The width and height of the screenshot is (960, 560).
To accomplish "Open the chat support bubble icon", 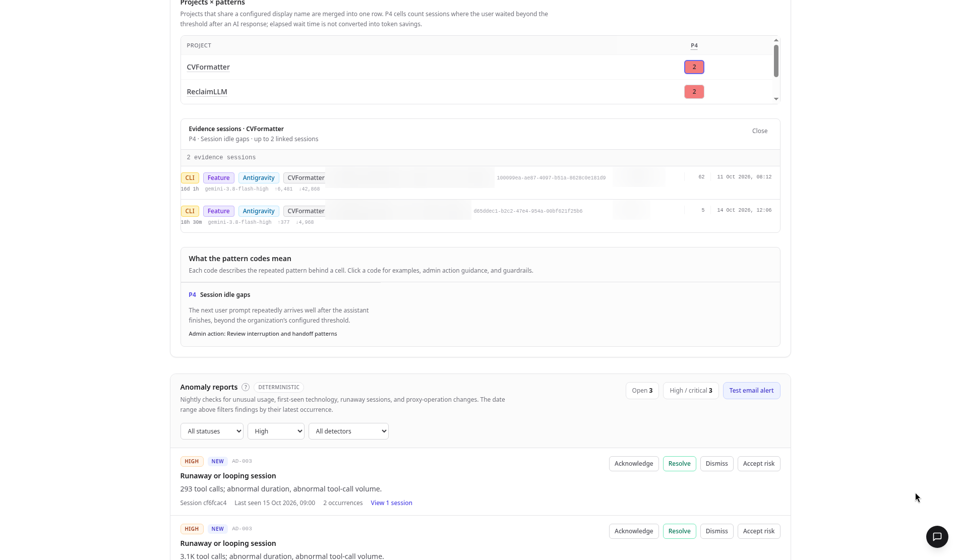I will 937,536.
